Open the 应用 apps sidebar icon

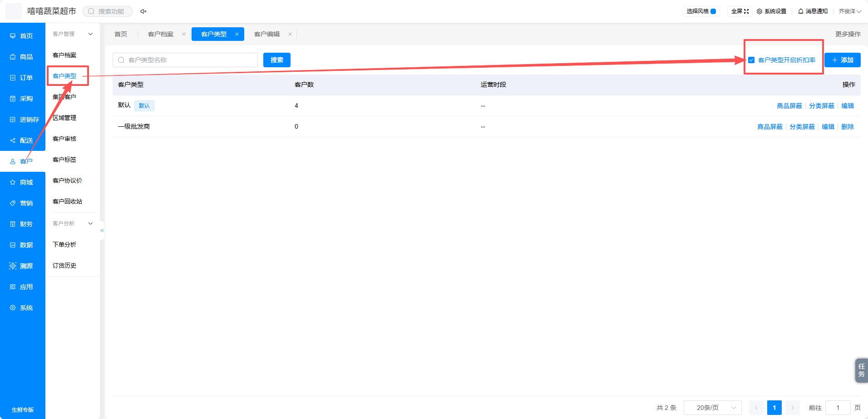tap(13, 287)
